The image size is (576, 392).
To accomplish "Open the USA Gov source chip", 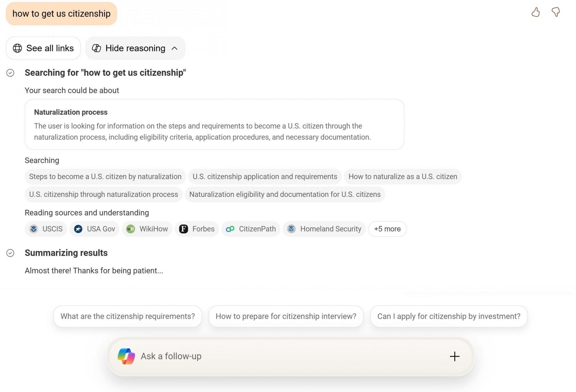I will click(94, 229).
